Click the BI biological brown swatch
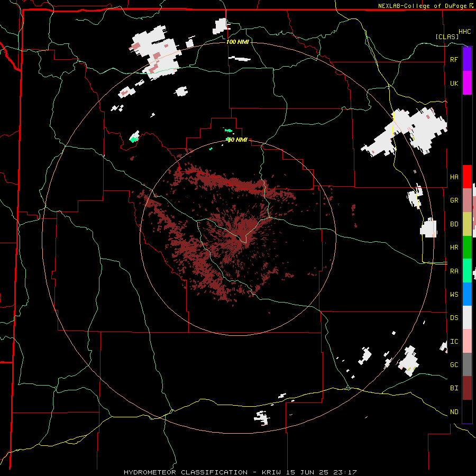Screen dimensions: 476x476 467,388
